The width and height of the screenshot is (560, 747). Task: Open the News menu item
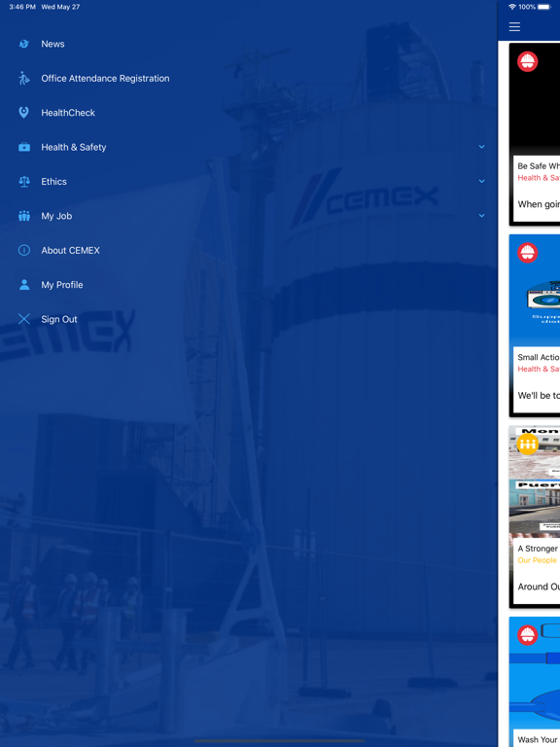[52, 44]
